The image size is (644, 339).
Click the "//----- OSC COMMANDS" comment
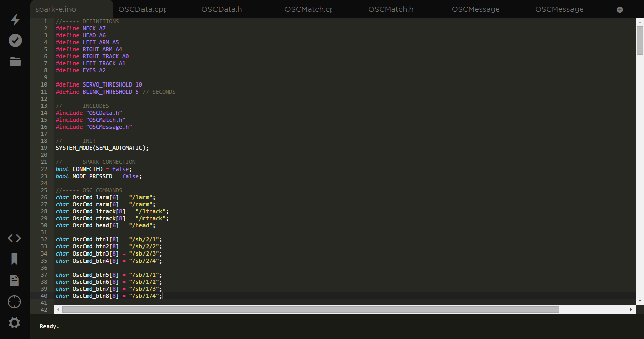click(x=89, y=190)
